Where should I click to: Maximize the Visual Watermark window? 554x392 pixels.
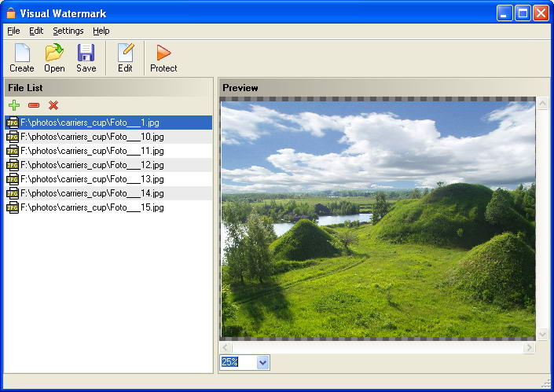pyautogui.click(x=523, y=13)
